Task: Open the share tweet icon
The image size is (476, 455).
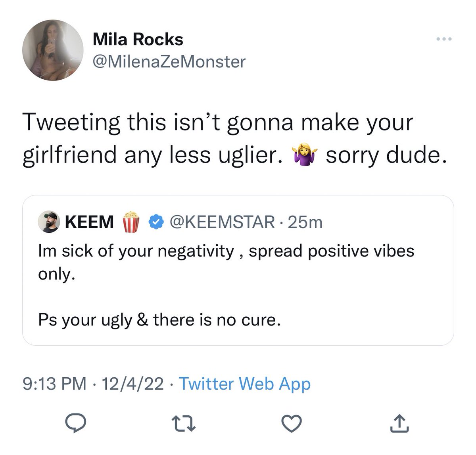Action: pos(400,423)
